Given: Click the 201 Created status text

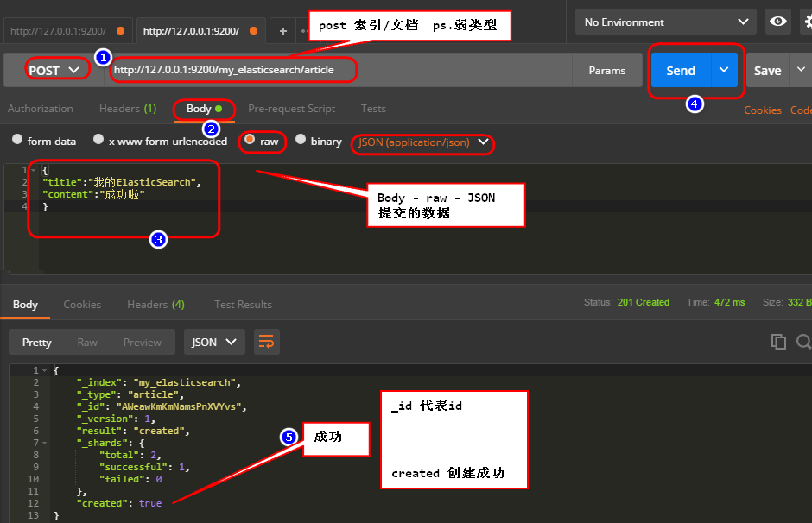Looking at the screenshot, I should tap(644, 302).
